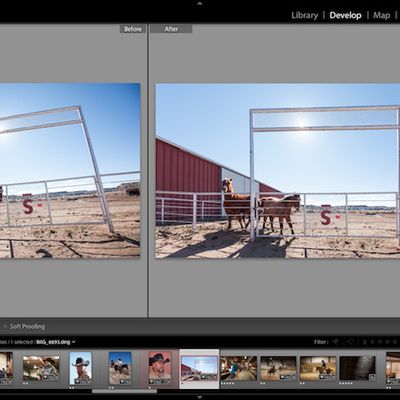Click the second flag filter icon
400x400 pixels.
coord(350,342)
